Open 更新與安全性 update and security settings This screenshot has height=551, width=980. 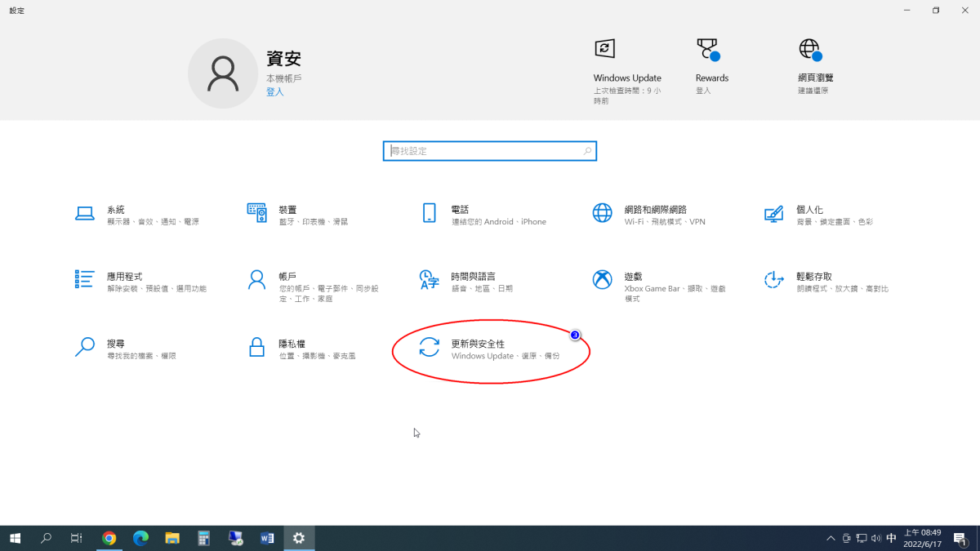[490, 349]
